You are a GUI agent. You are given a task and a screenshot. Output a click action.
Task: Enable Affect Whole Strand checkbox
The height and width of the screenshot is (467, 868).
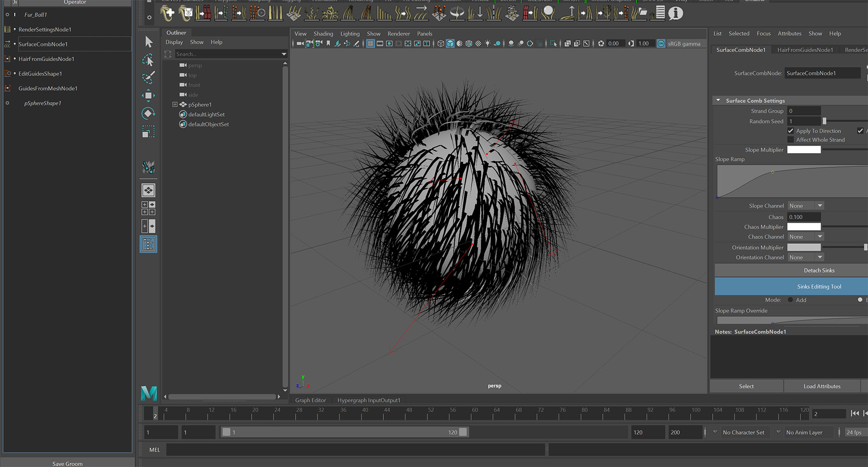coord(790,140)
